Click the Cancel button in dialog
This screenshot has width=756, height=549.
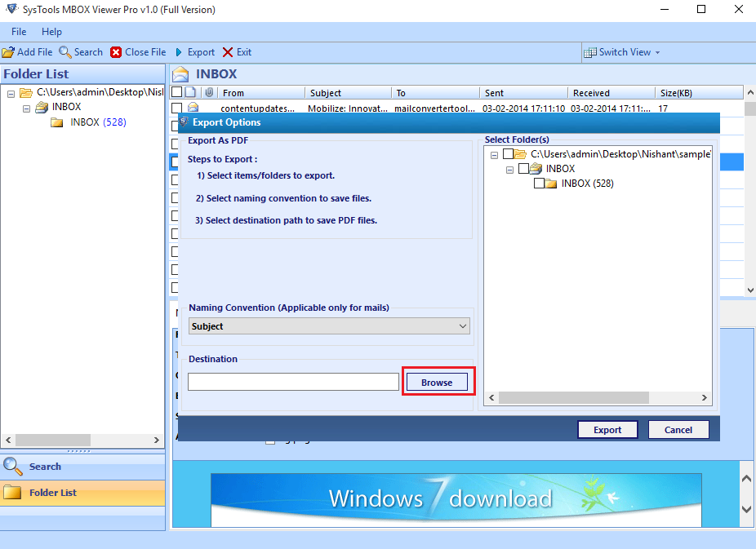678,430
